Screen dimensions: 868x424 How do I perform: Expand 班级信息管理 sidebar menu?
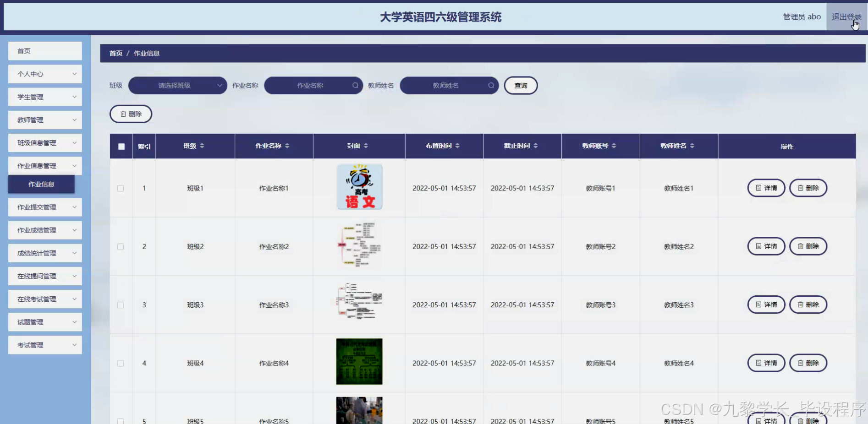(45, 142)
